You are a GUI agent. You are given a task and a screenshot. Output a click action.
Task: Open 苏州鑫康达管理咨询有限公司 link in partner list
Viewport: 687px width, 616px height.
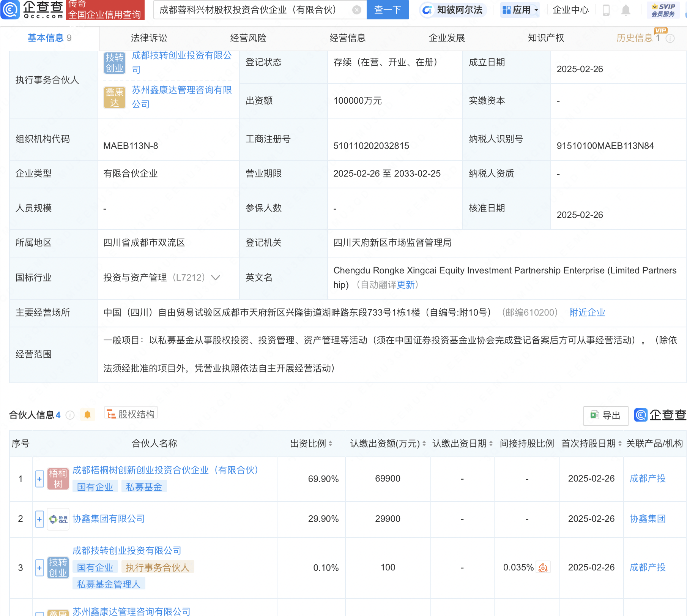131,611
